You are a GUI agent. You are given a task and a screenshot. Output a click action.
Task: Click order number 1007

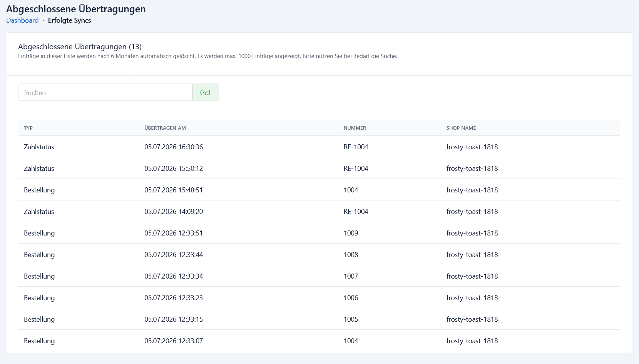point(351,276)
